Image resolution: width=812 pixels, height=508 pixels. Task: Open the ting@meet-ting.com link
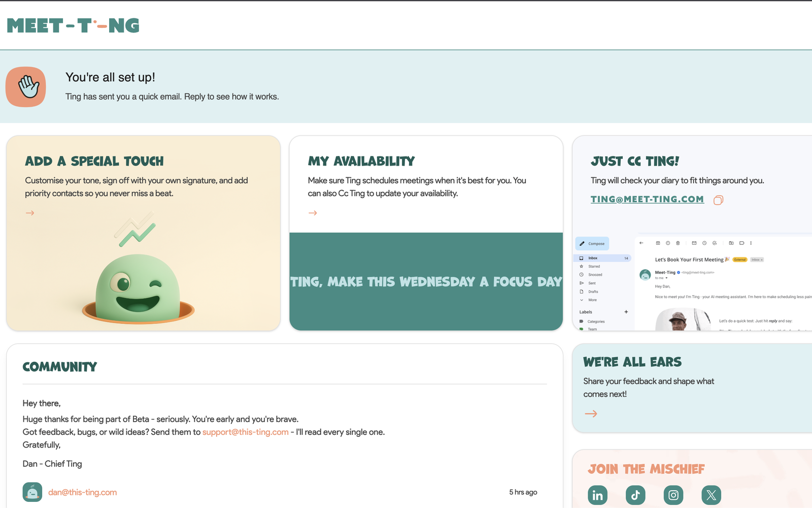[647, 199]
